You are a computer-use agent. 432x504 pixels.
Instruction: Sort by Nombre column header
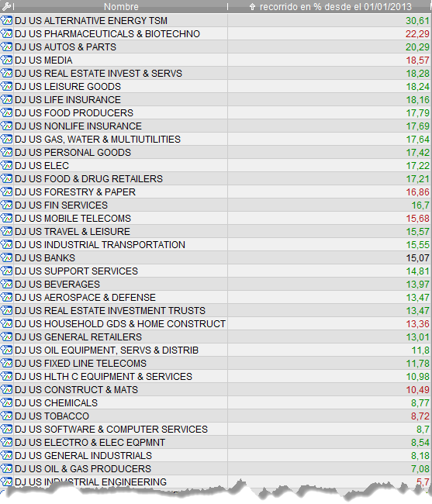click(121, 6)
